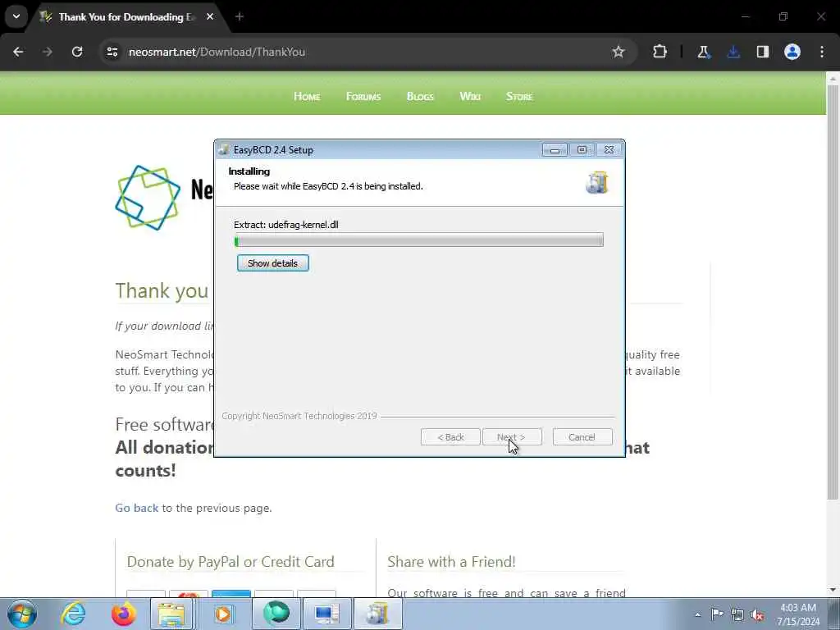The height and width of the screenshot is (630, 840).
Task: Open the Windows Start menu
Action: 22,614
